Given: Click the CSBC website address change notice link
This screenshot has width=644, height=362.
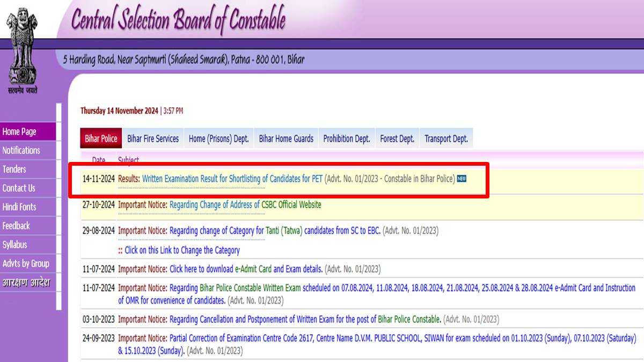Looking at the screenshot, I should click(245, 204).
